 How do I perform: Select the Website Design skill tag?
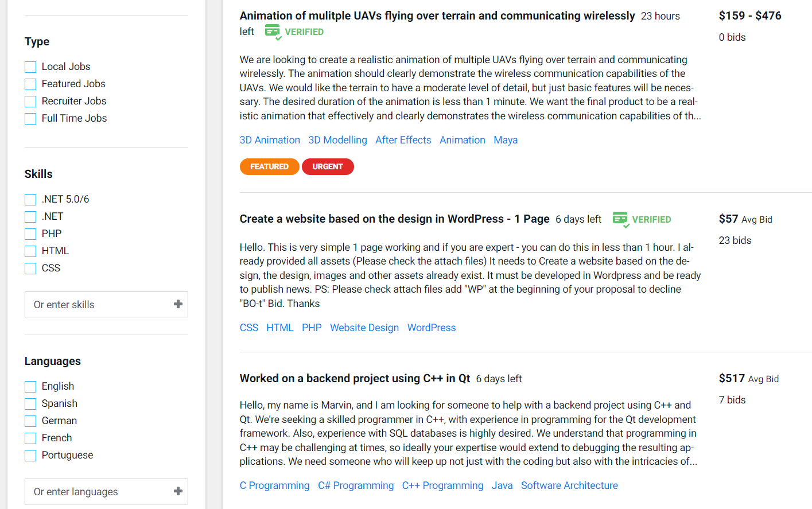point(364,328)
